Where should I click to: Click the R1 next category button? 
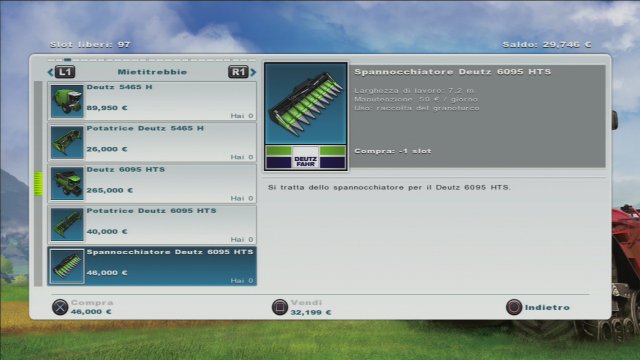pyautogui.click(x=238, y=72)
